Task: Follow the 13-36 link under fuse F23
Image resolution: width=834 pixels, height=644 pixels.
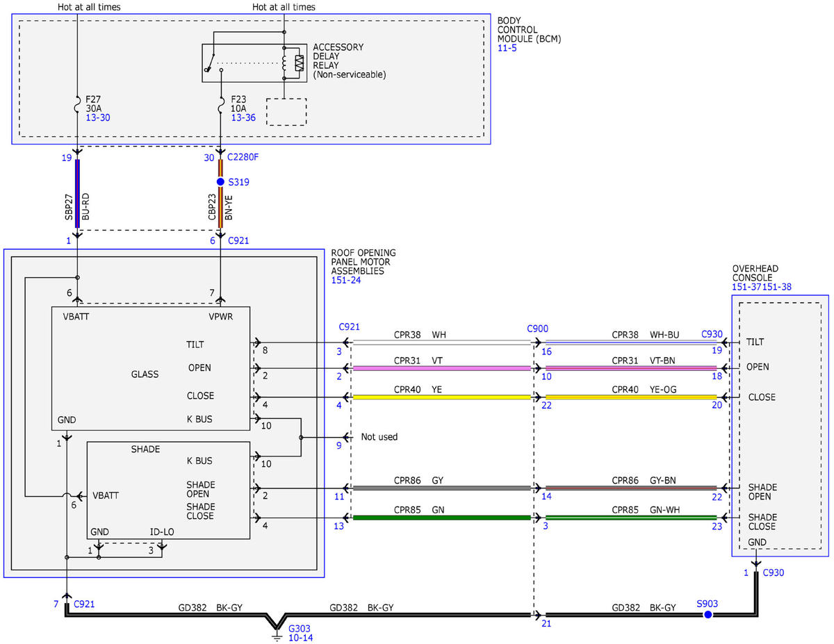Action: 243,118
